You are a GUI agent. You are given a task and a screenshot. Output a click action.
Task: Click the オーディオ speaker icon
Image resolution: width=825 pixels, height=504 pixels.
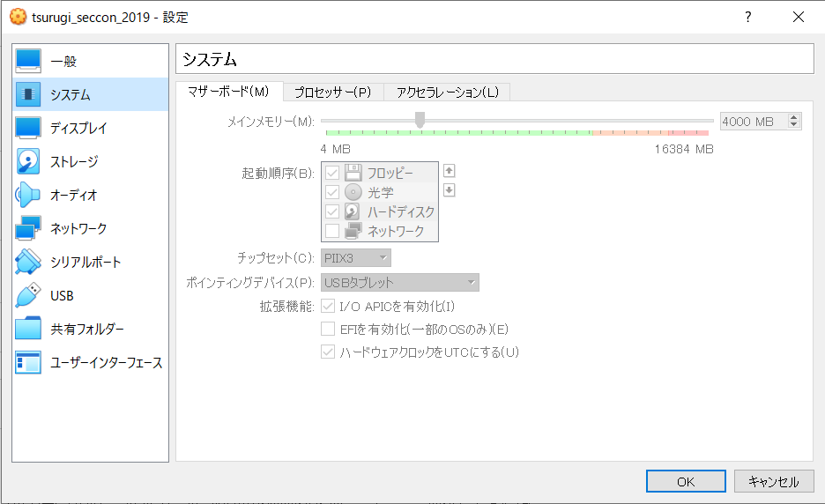click(x=28, y=196)
